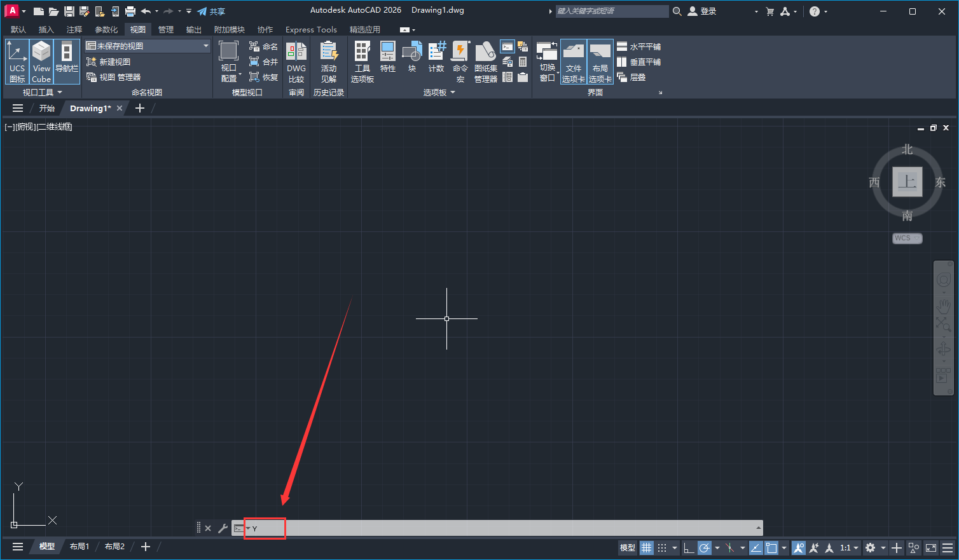Click 垂直平铺 tile vertically
The width and height of the screenshot is (959, 560).
pos(638,62)
